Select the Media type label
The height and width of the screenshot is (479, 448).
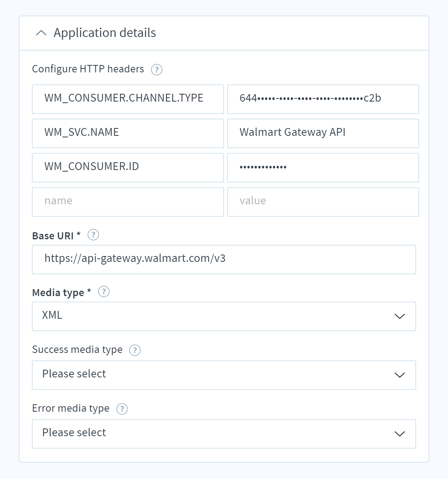tap(61, 293)
